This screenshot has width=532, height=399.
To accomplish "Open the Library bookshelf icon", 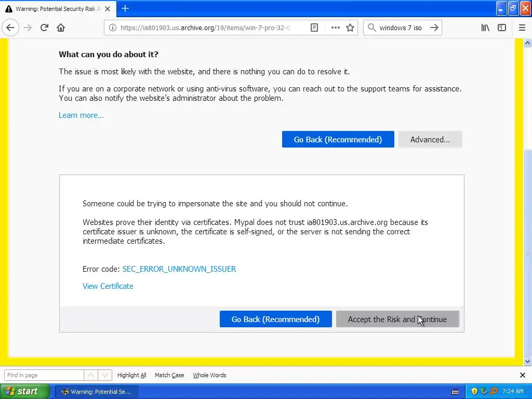I will [x=485, y=28].
